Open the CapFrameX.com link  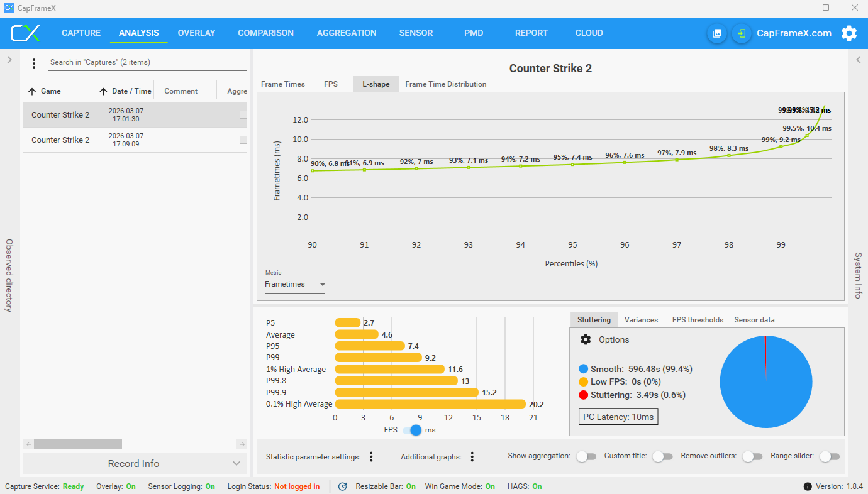coord(794,33)
